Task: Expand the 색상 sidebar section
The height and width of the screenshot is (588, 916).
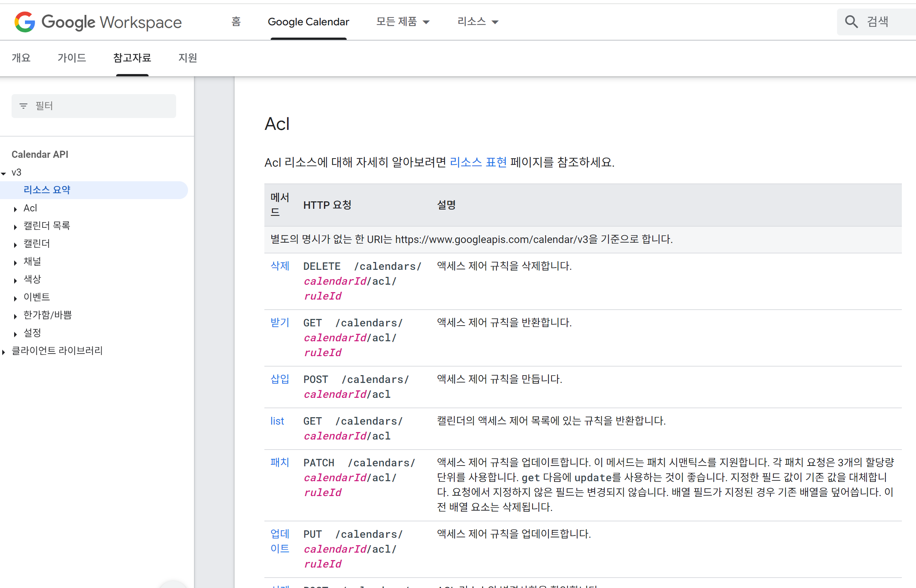Action: coord(15,280)
